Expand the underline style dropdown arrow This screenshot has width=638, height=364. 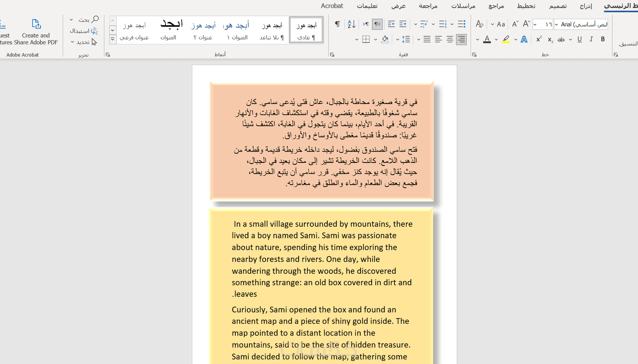coord(570,39)
